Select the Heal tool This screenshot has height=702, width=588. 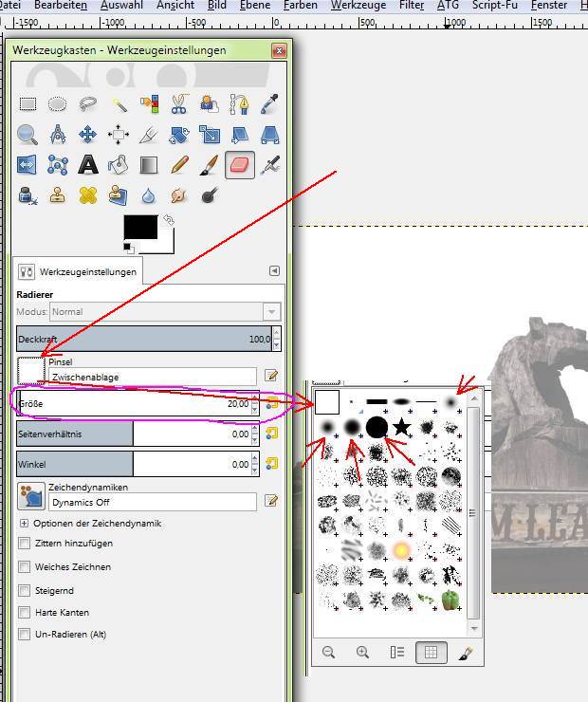(x=88, y=195)
